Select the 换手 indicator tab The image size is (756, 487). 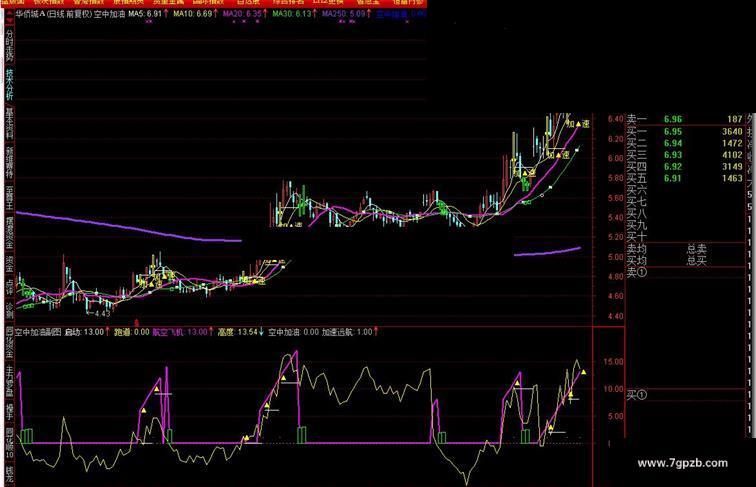(x=9, y=412)
